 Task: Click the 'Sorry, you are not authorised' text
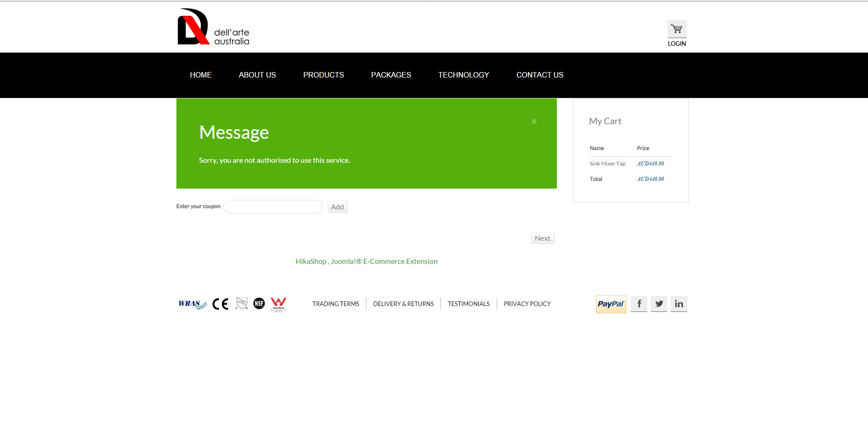pos(274,160)
